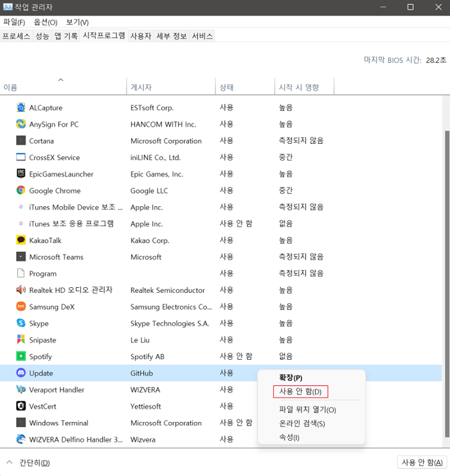Click the 마지막 BIOS 시간 label
Image resolution: width=450 pixels, height=476 pixels.
[393, 60]
